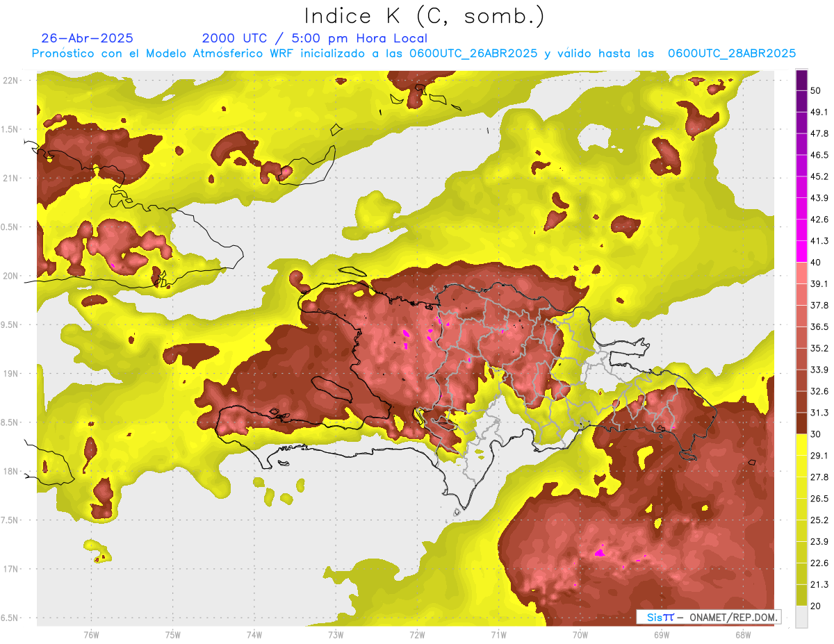Click the '21.3' color scale value

pos(819,584)
